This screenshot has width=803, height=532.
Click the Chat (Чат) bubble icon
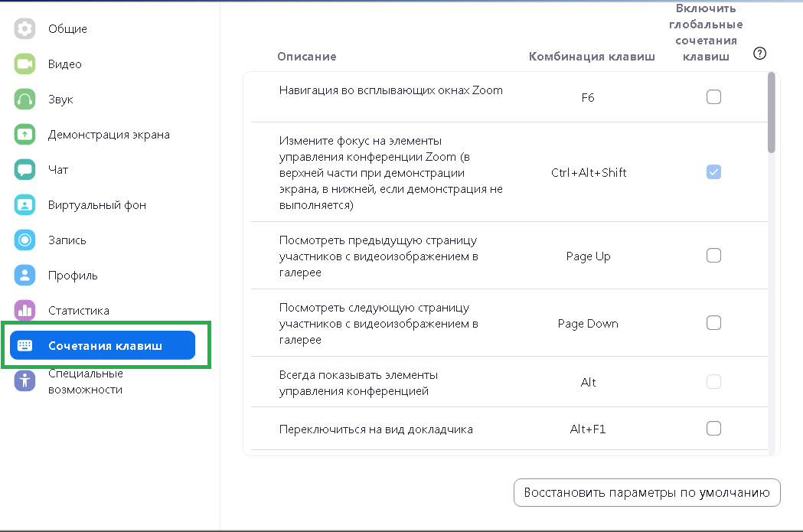pos(24,169)
